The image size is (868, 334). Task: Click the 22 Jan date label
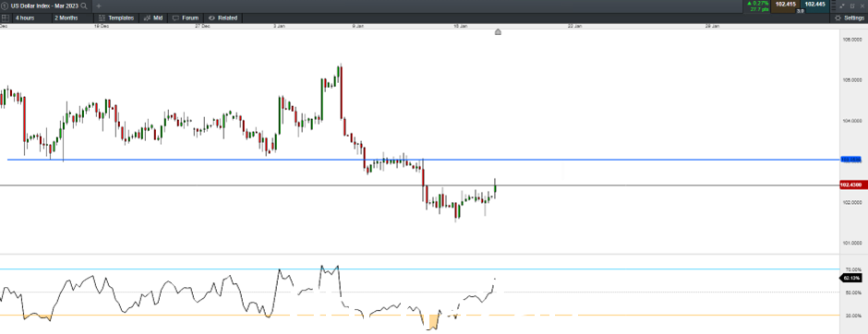(574, 26)
